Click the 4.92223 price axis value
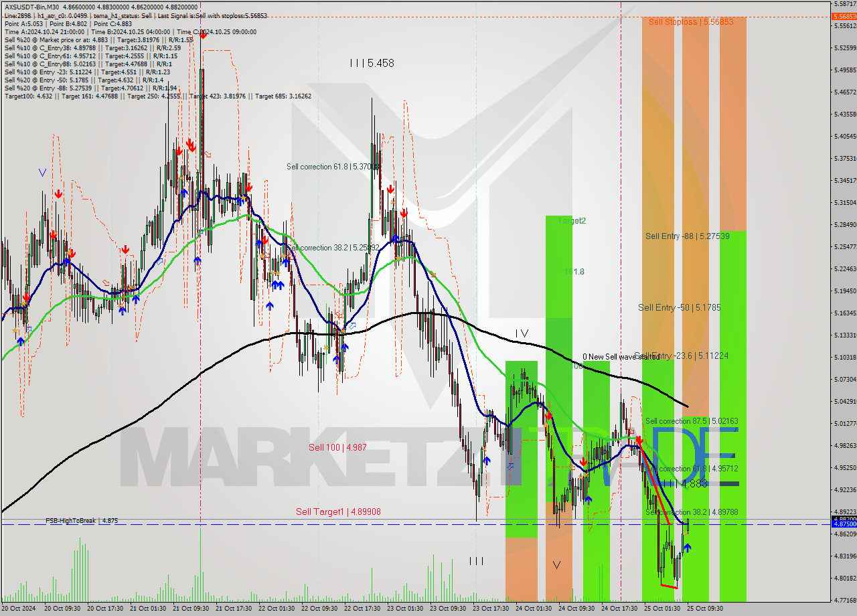 tap(844, 490)
